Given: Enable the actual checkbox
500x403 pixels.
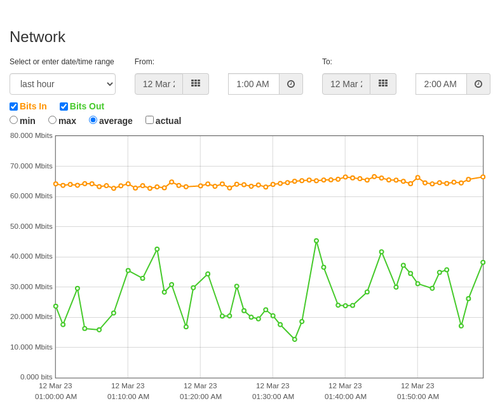Looking at the screenshot, I should [x=149, y=120].
